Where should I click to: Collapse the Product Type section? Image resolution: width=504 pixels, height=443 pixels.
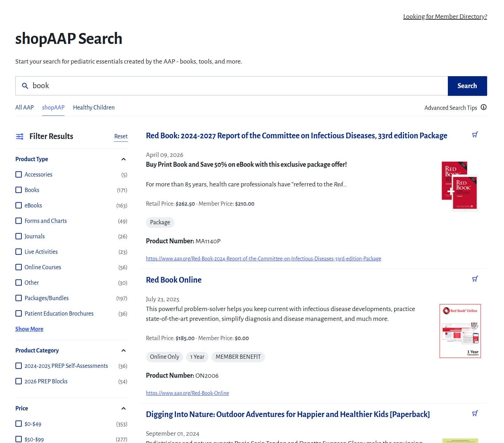[x=124, y=159]
